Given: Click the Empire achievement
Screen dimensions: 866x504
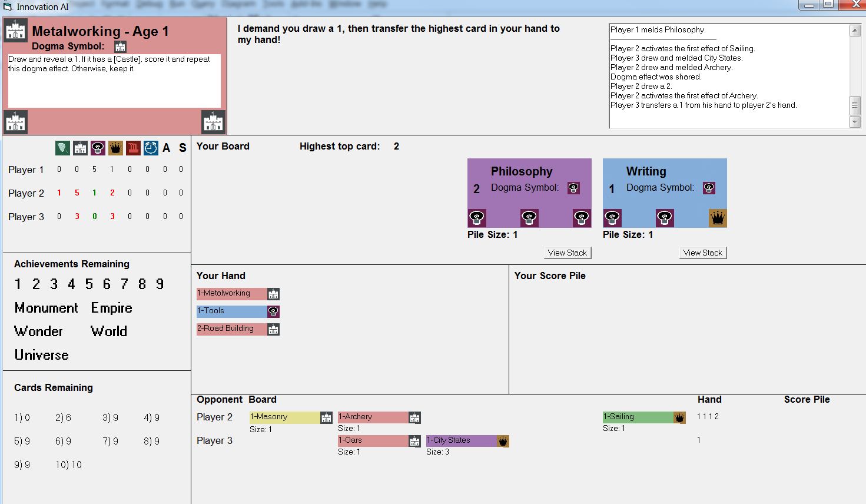Looking at the screenshot, I should tap(111, 308).
